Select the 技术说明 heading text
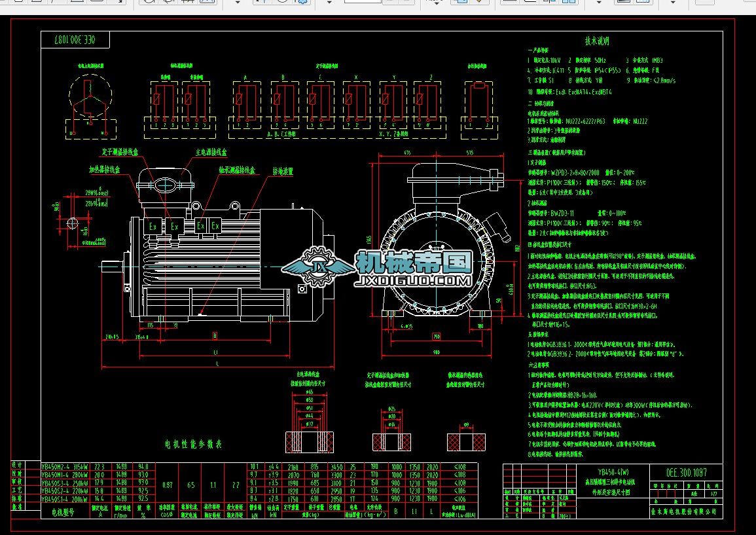The width and height of the screenshot is (756, 535). point(597,41)
